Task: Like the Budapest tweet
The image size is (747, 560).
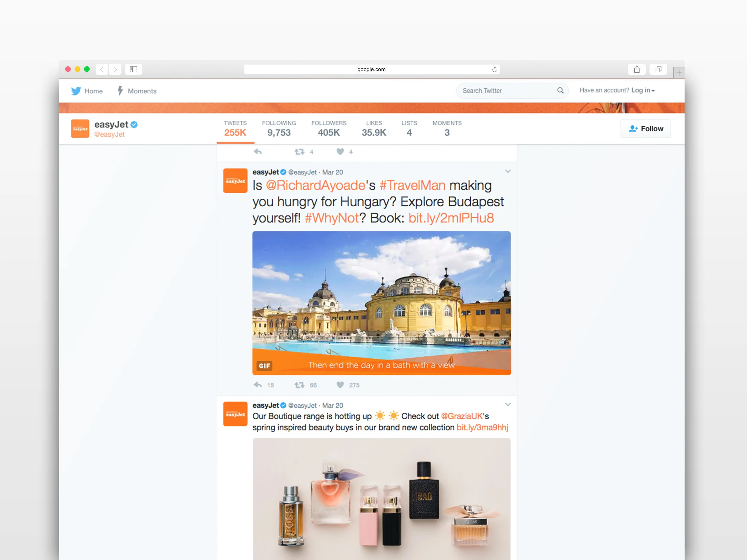Action: 340,385
